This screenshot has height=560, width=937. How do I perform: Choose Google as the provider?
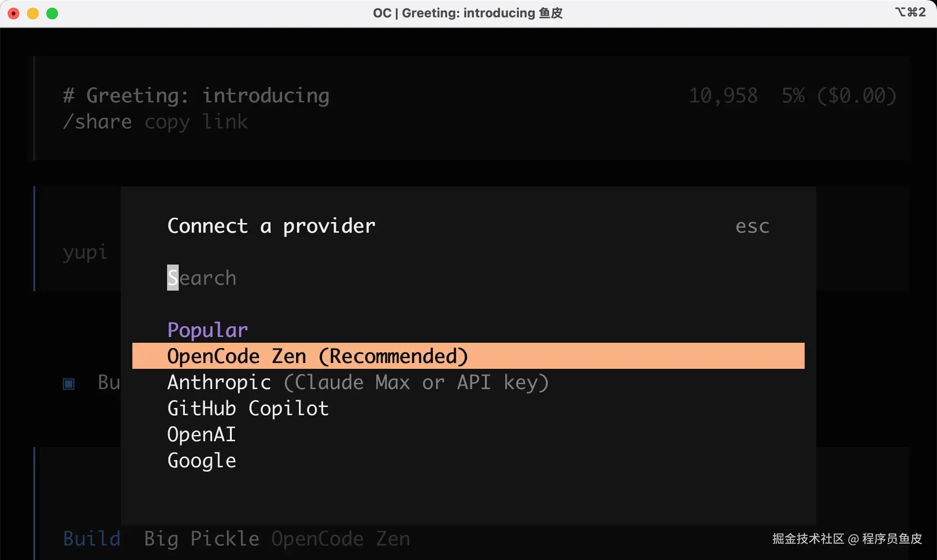click(x=201, y=461)
